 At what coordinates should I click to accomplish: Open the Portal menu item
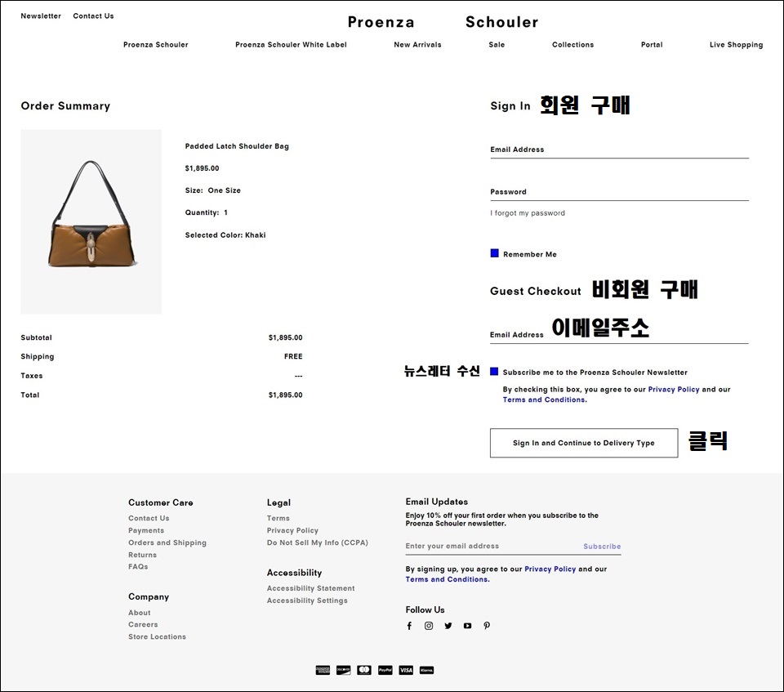[x=652, y=45]
